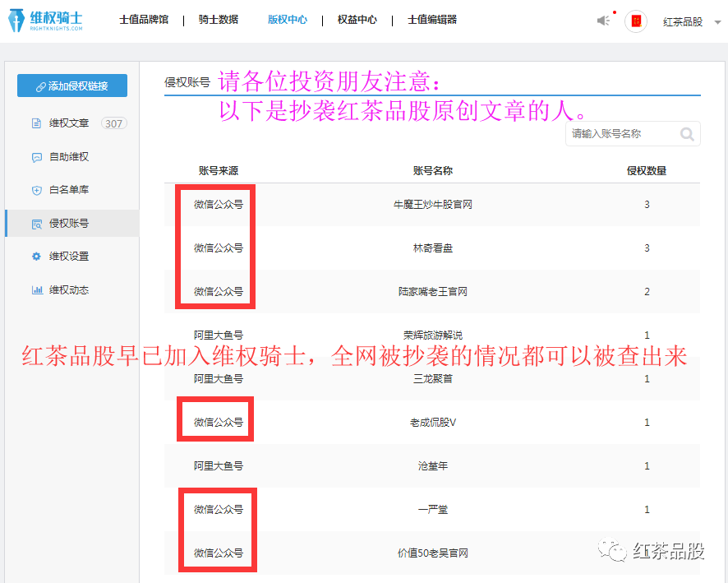Click the 账号名称 column header
Image resolution: width=728 pixels, height=583 pixels.
(x=433, y=170)
